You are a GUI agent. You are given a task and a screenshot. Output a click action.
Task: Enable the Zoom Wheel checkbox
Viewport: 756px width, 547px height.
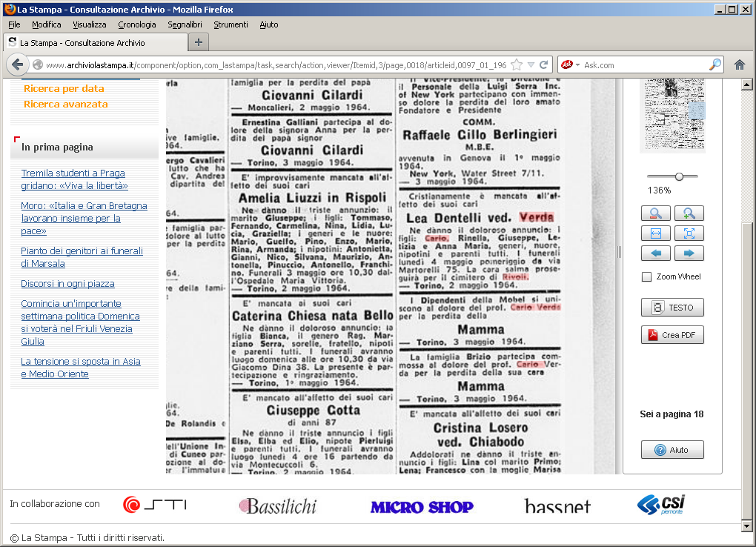[646, 277]
